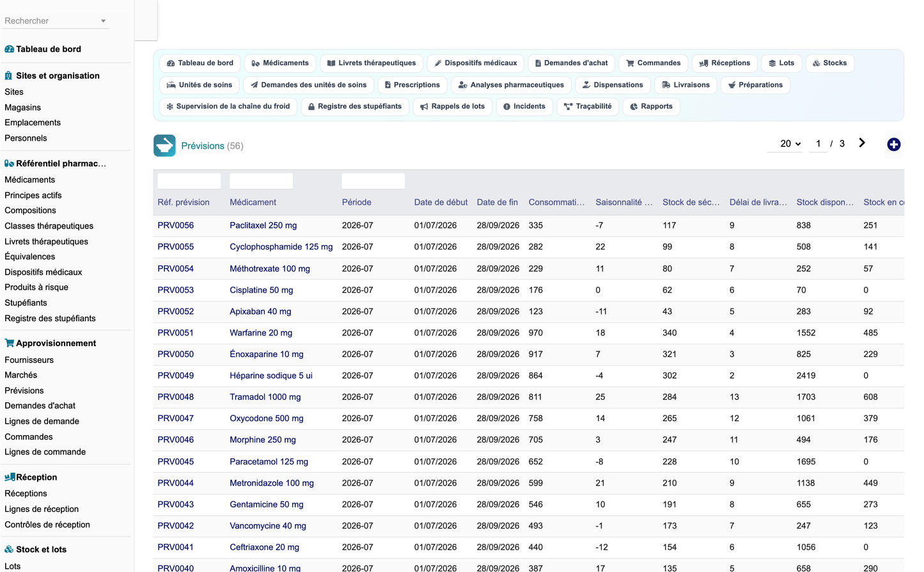Open Supervision de la chaîne du froid

pyautogui.click(x=228, y=107)
